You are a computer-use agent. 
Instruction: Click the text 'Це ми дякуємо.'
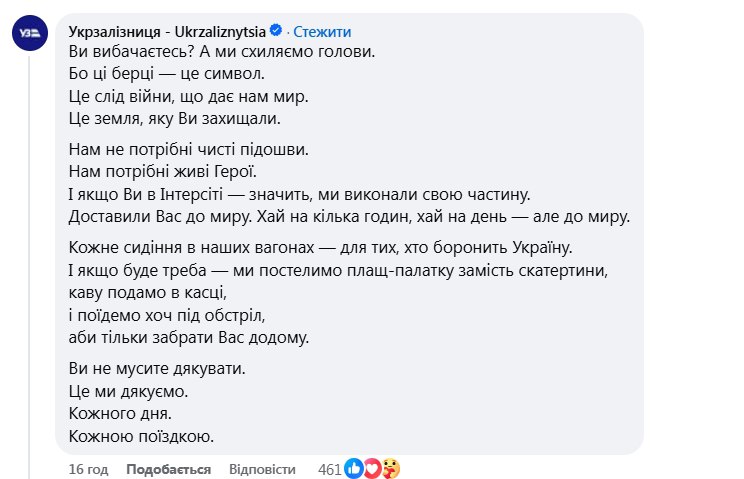tap(128, 391)
